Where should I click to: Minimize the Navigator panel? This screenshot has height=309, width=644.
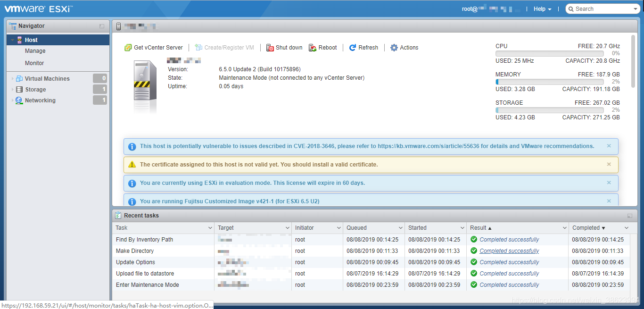click(102, 26)
